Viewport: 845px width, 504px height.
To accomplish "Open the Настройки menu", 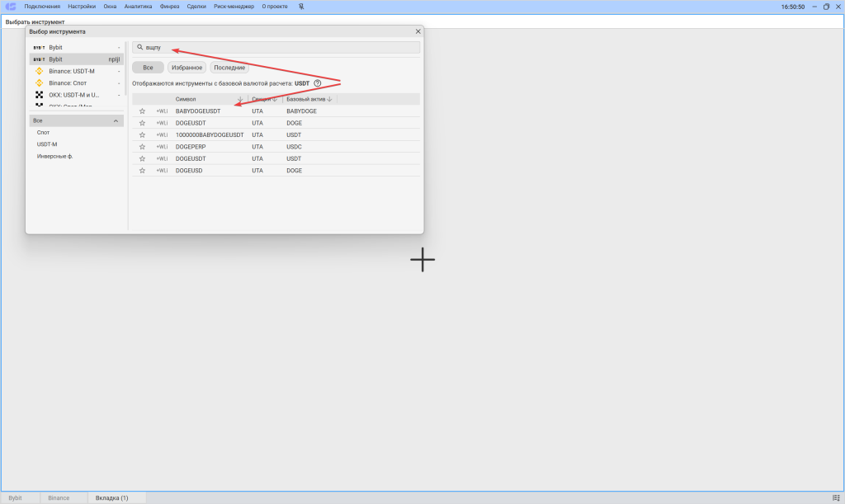I will pyautogui.click(x=82, y=7).
